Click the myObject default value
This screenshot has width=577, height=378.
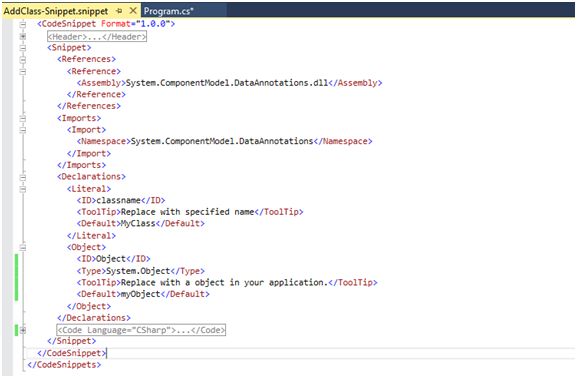pyautogui.click(x=141, y=294)
